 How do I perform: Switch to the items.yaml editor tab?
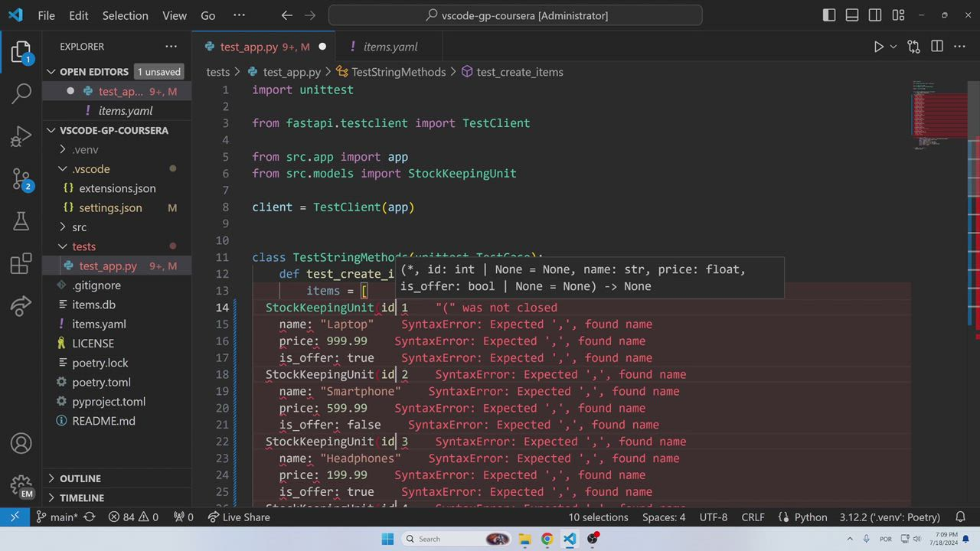click(390, 47)
